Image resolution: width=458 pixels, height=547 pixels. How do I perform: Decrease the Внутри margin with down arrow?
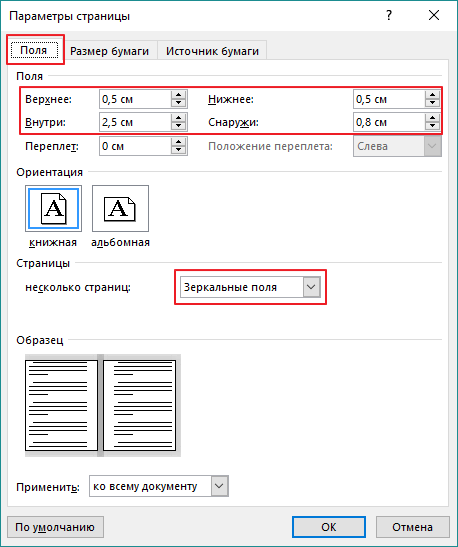[179, 126]
